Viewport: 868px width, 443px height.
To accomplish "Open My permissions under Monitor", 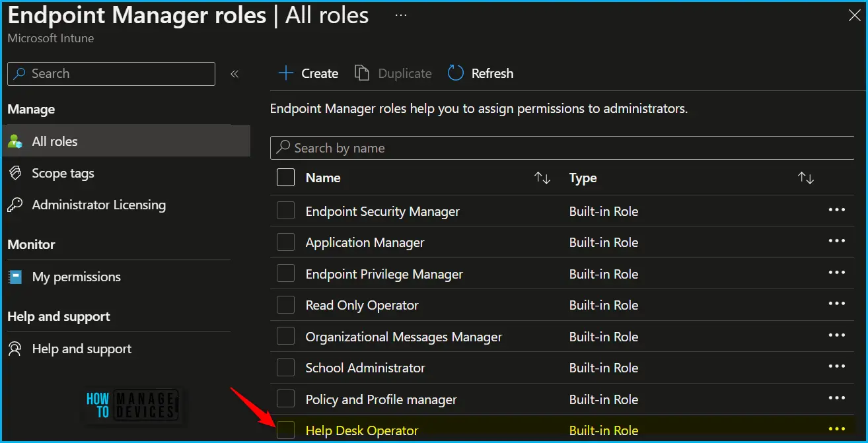I will (x=76, y=277).
